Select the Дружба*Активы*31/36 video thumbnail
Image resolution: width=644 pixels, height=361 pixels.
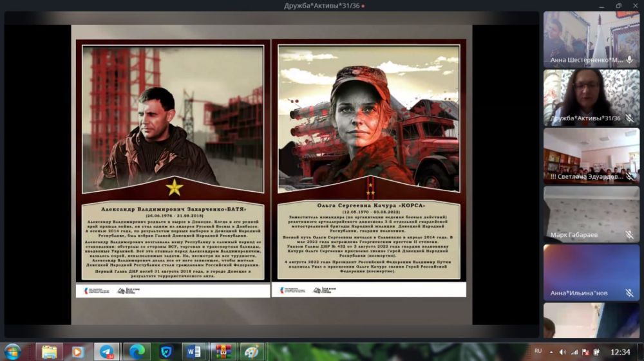(x=591, y=98)
